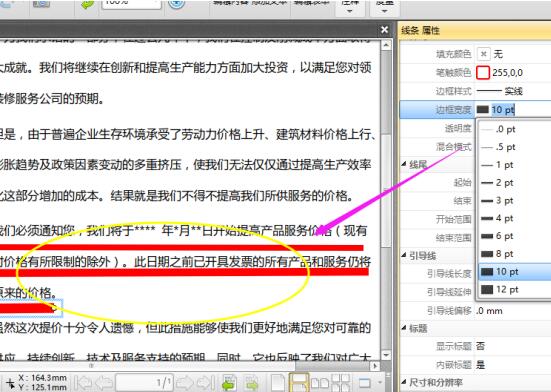Select the 结束范围 property label

[453, 238]
